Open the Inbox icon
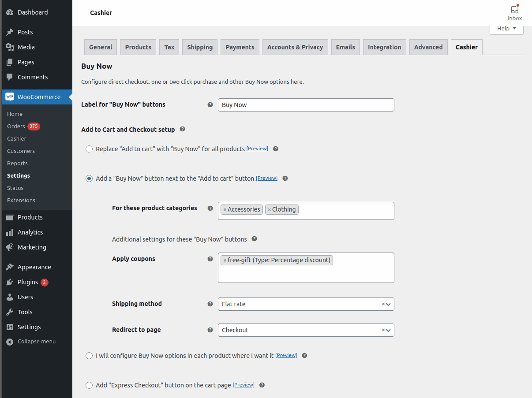 click(514, 10)
